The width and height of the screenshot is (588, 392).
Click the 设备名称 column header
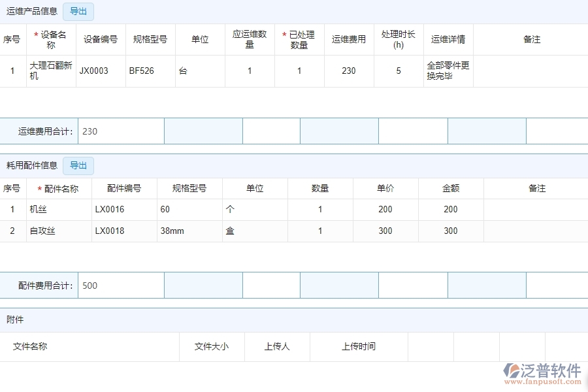[51, 39]
